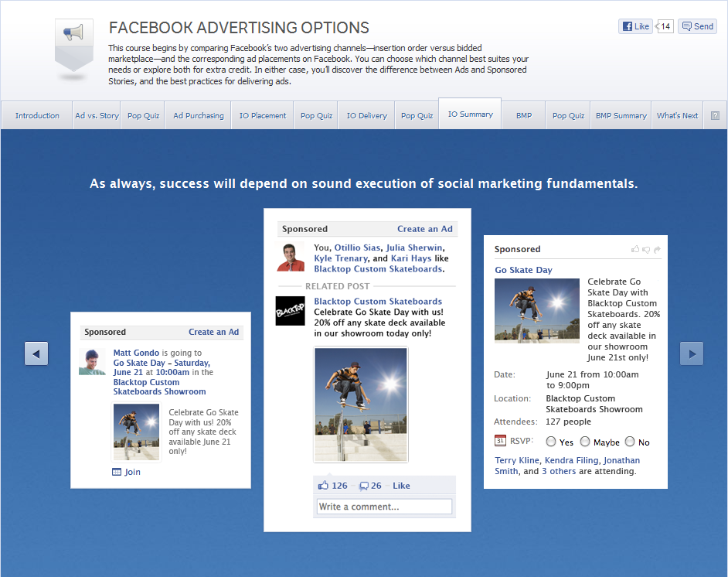Viewport: 728px width, 577px height.
Task: Click skateboarder thumbnail in left ad
Action: (x=137, y=432)
